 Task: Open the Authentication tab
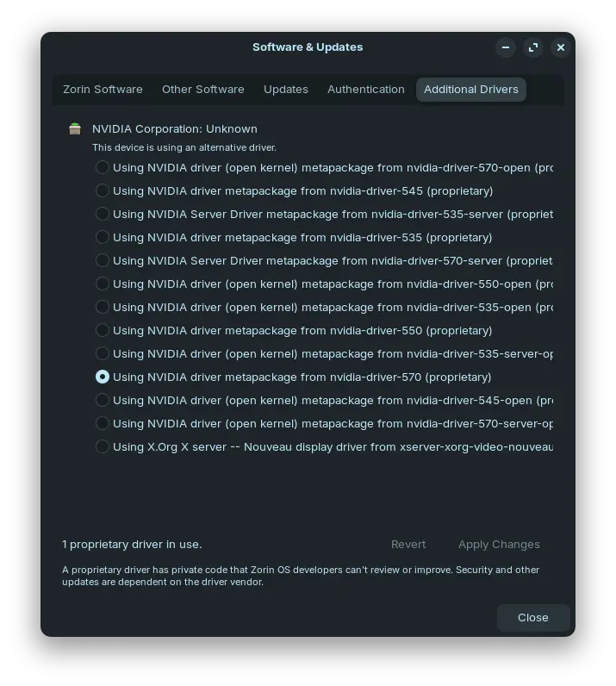(366, 90)
